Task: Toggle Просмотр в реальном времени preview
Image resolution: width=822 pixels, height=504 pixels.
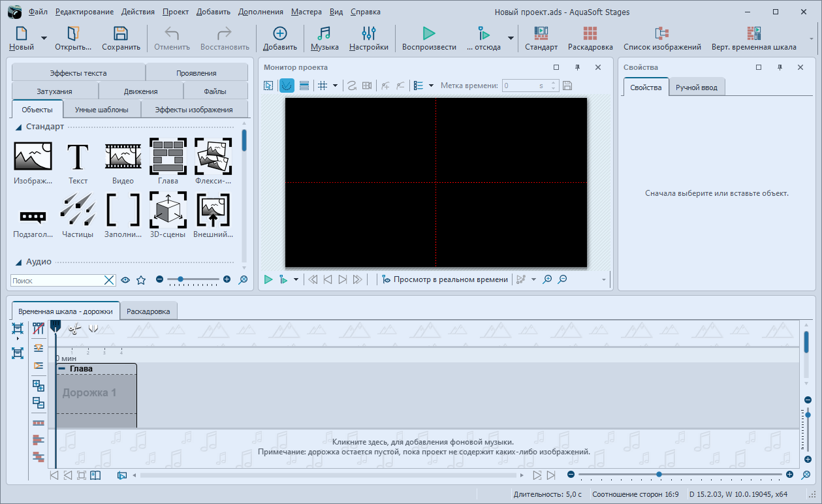Action: click(444, 279)
